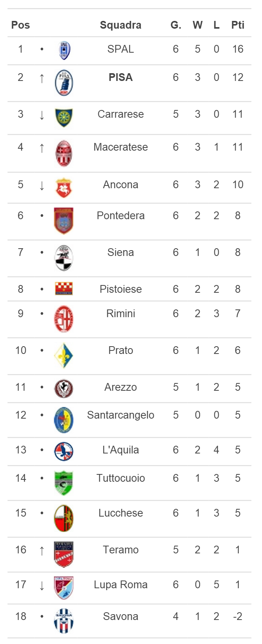Click the Lucchese panther crest
This screenshot has width=262, height=644.
point(64,518)
